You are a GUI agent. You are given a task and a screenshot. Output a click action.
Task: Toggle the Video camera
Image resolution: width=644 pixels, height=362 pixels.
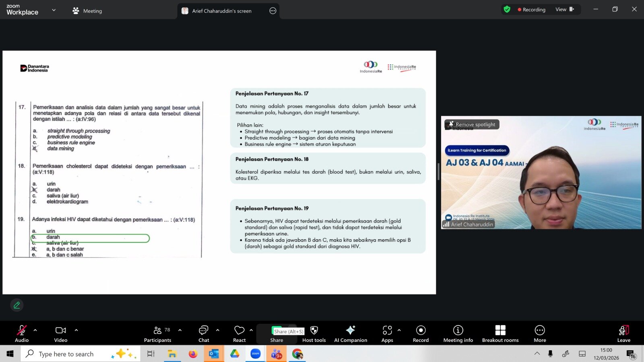point(61,333)
